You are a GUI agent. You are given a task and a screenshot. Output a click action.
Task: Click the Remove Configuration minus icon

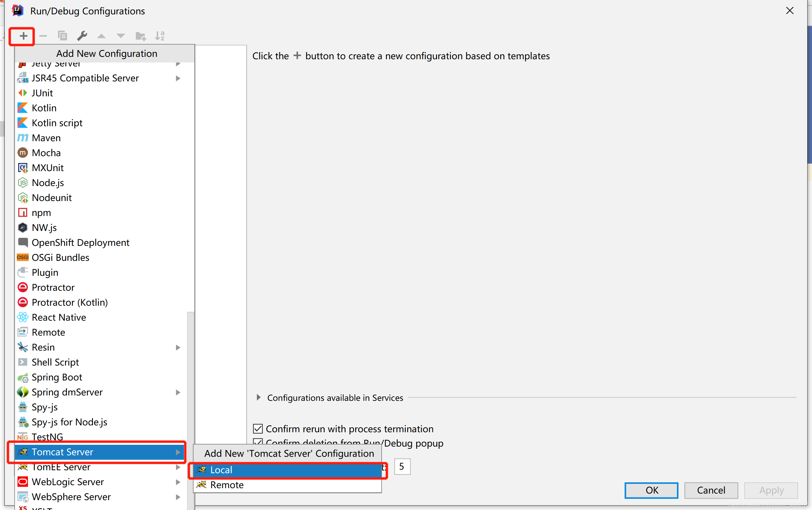click(43, 36)
